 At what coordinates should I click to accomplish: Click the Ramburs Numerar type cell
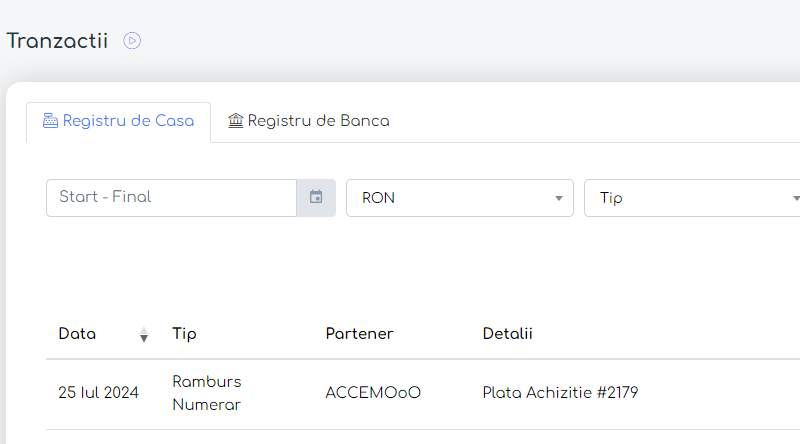[x=207, y=393]
